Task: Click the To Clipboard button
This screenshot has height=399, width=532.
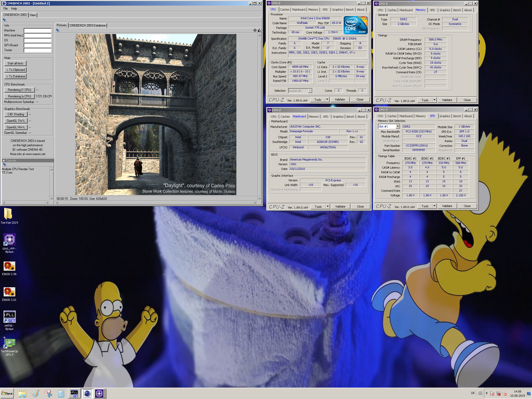Action: (15, 70)
